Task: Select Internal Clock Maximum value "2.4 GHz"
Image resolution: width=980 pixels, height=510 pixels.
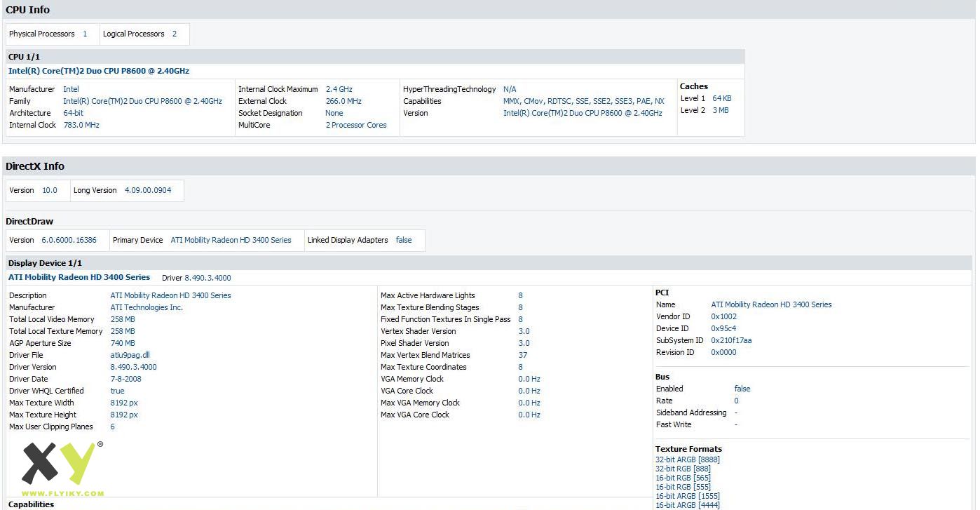Action: pos(339,89)
